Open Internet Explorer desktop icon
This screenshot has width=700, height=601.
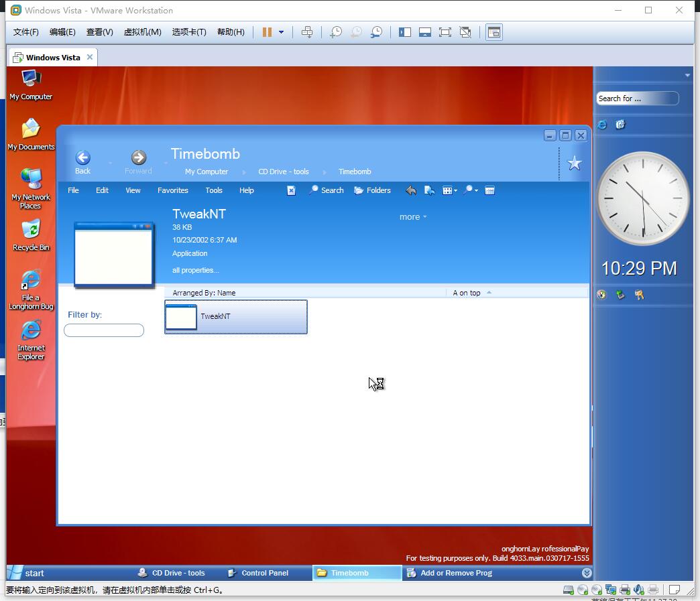tap(31, 340)
